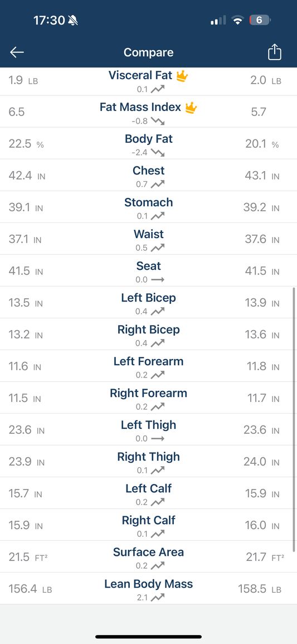Tap the Fat Mass Index crown icon
The height and width of the screenshot is (644, 297).
pyautogui.click(x=191, y=108)
